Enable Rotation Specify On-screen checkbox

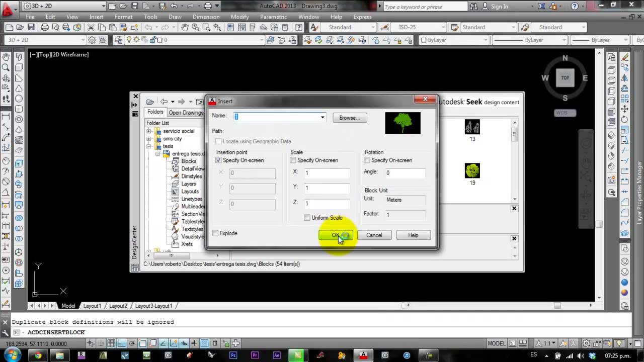[x=367, y=160]
